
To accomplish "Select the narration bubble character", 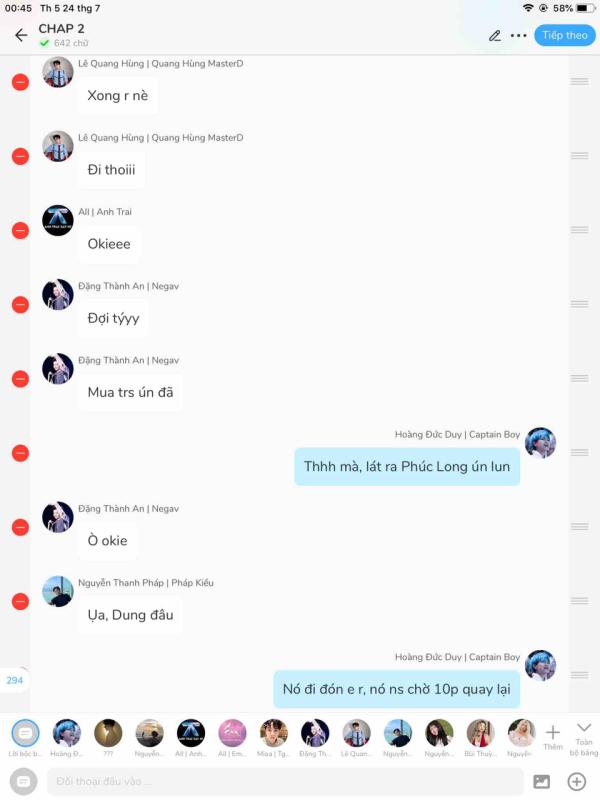I will [25, 737].
